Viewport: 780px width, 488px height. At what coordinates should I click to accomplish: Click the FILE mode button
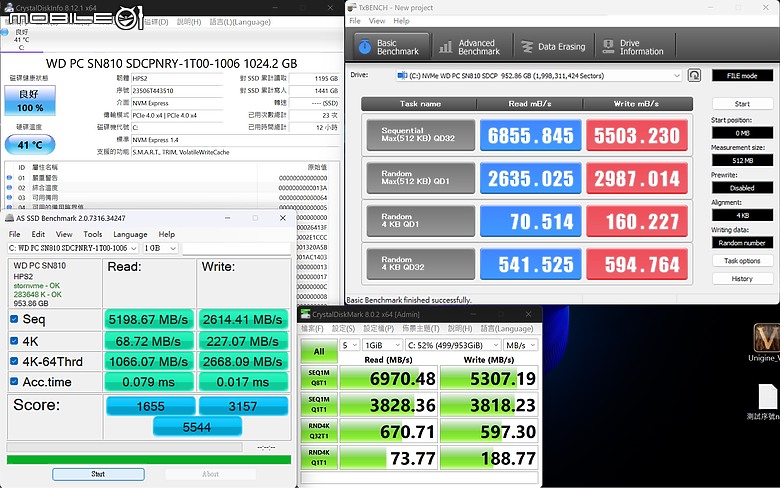(x=742, y=76)
